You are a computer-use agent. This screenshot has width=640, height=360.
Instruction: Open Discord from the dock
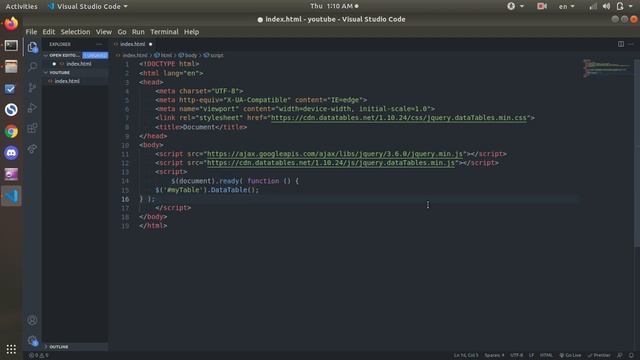[x=11, y=153]
